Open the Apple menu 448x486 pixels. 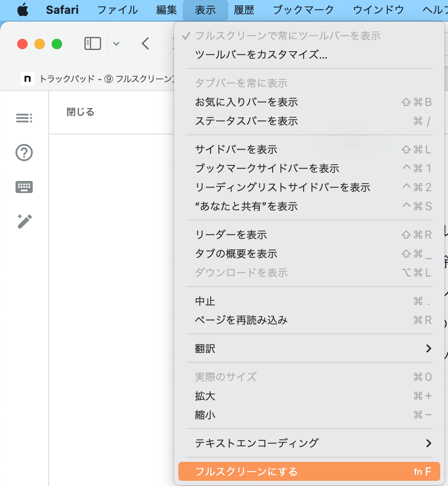[23, 9]
